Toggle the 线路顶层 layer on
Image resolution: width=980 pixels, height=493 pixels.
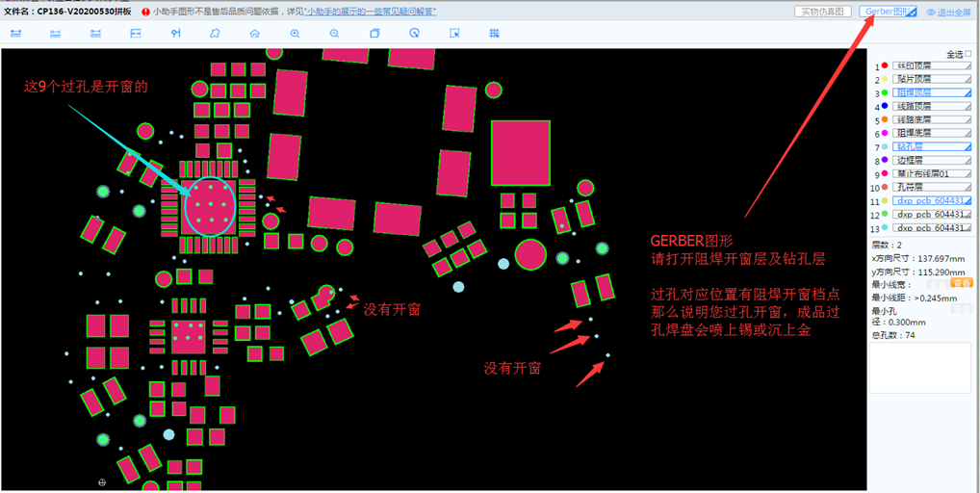[x=930, y=106]
